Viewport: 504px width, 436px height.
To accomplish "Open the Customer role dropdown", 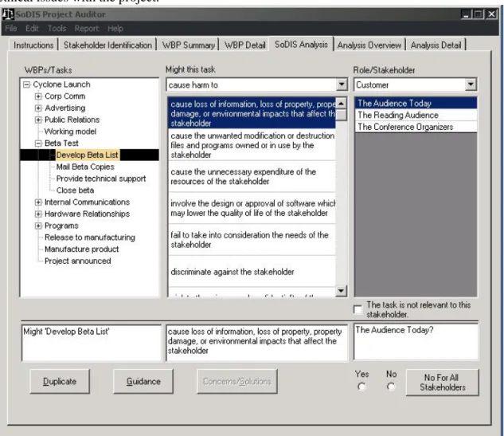I will (471, 84).
